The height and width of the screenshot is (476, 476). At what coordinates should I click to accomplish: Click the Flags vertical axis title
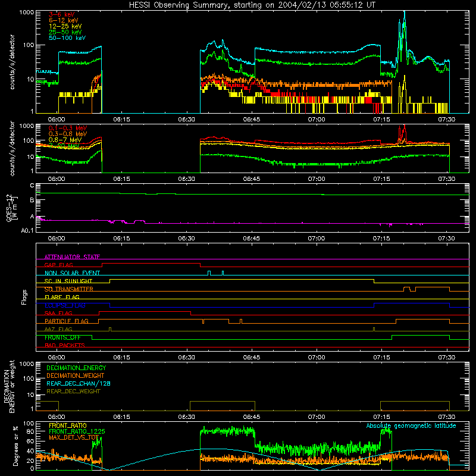tap(24, 297)
